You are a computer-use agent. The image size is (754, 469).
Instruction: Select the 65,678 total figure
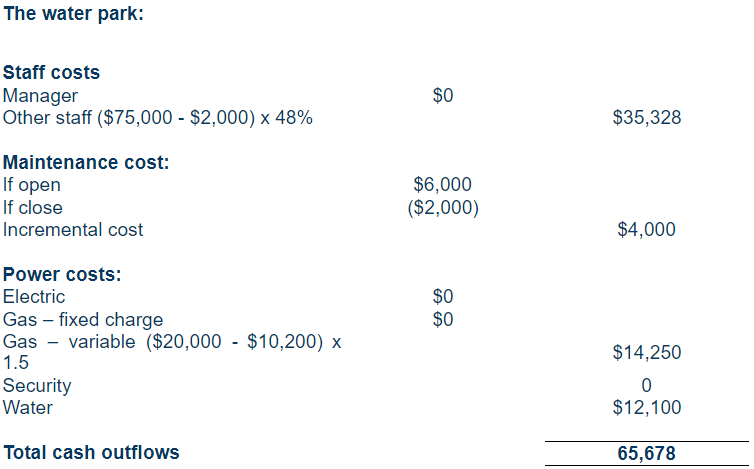(x=646, y=453)
